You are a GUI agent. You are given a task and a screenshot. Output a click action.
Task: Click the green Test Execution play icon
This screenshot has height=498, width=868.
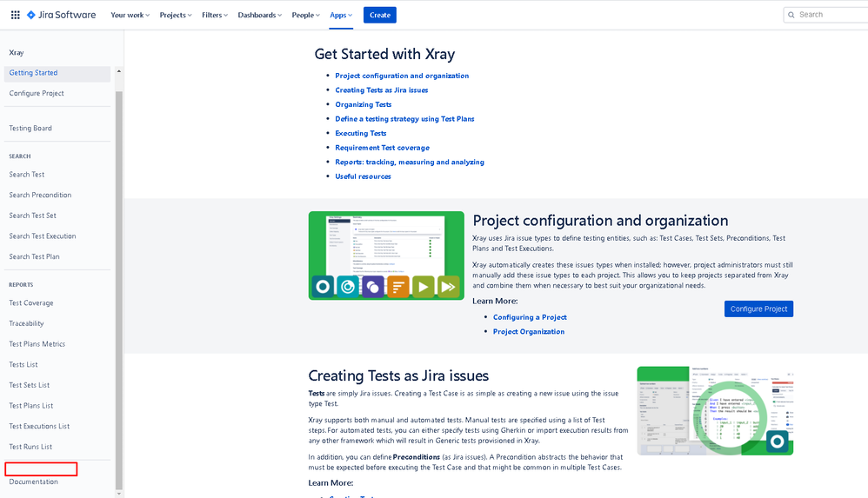tap(423, 287)
